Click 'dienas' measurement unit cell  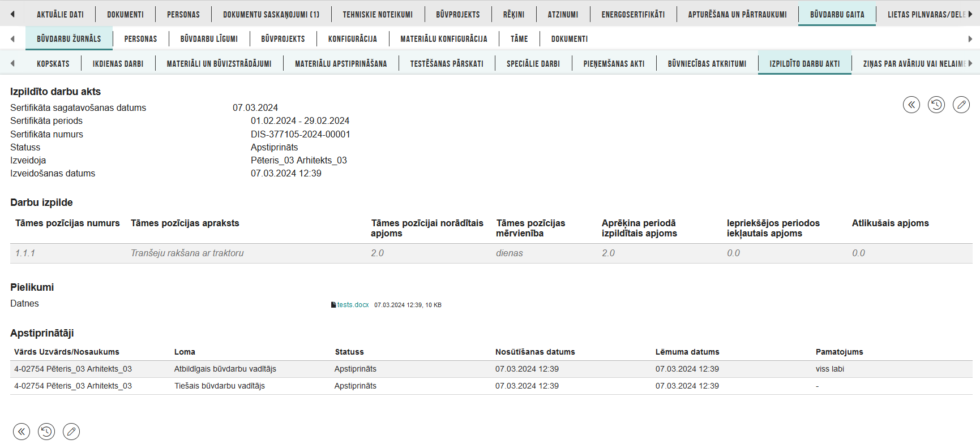click(510, 253)
